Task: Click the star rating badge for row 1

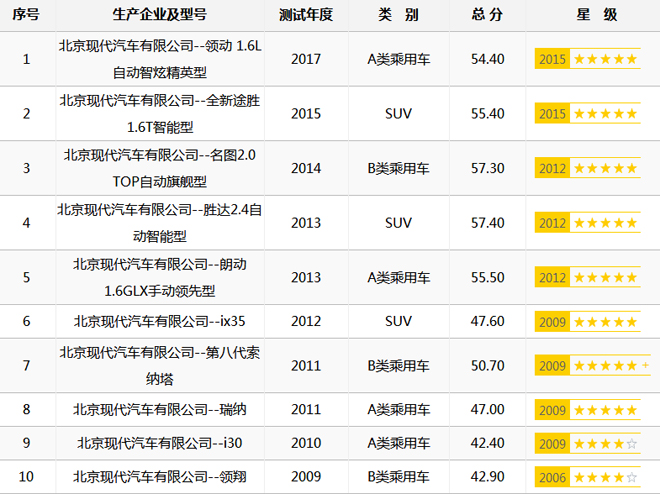Action: click(x=588, y=59)
